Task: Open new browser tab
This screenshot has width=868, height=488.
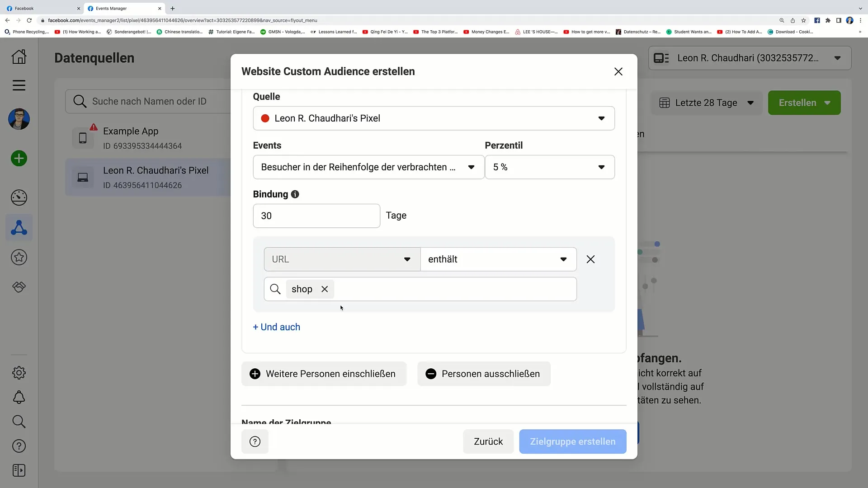Action: [x=173, y=8]
